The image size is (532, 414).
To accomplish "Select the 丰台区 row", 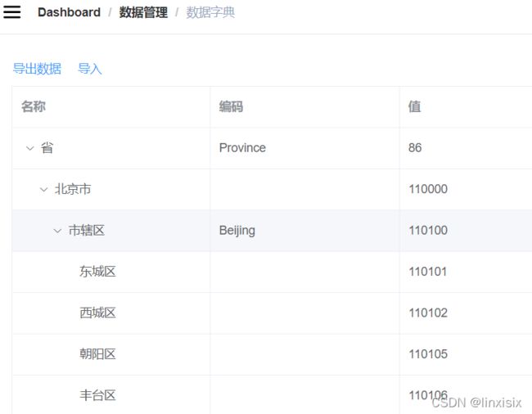I will (x=272, y=394).
